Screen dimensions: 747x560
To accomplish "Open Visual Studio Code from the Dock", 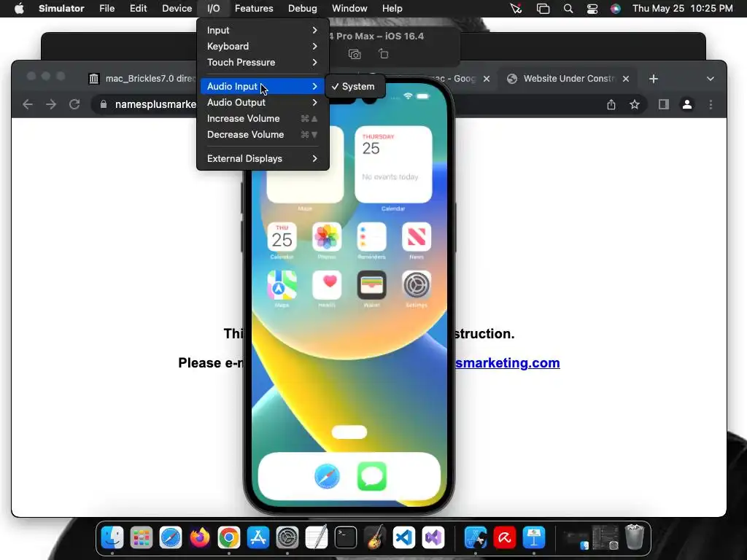I will point(404,538).
